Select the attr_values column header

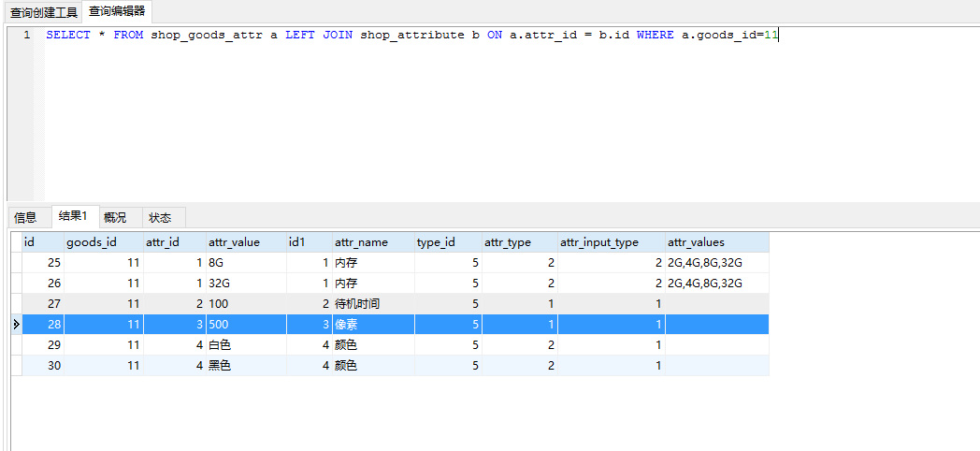(696, 242)
